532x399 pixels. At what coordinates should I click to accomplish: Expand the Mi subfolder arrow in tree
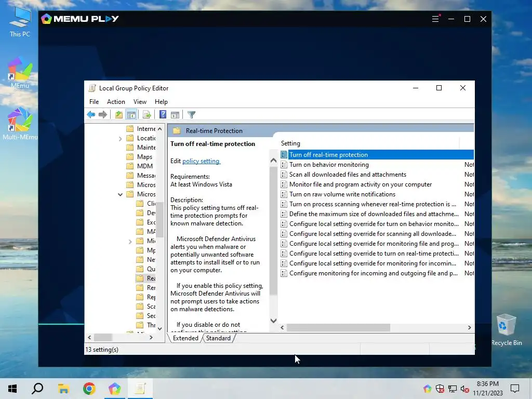point(130,241)
